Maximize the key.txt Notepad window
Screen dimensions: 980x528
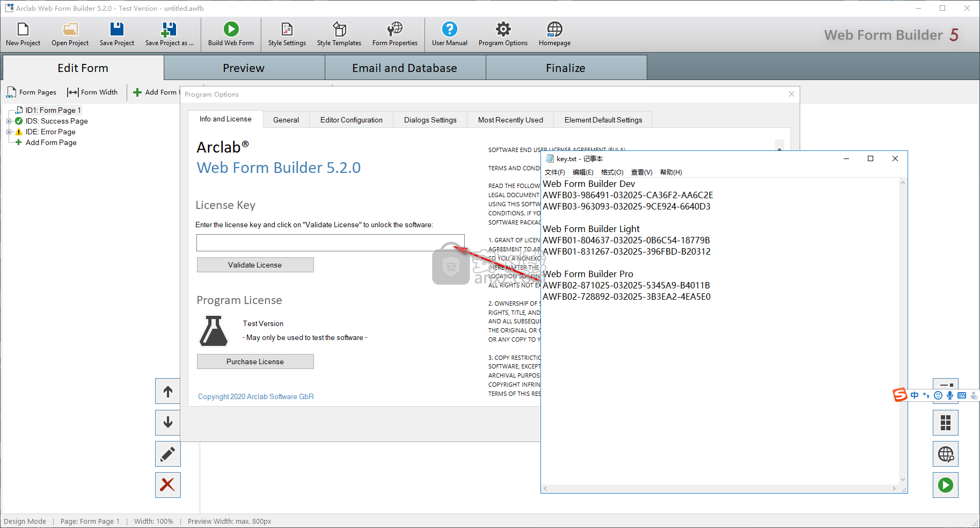pos(871,158)
